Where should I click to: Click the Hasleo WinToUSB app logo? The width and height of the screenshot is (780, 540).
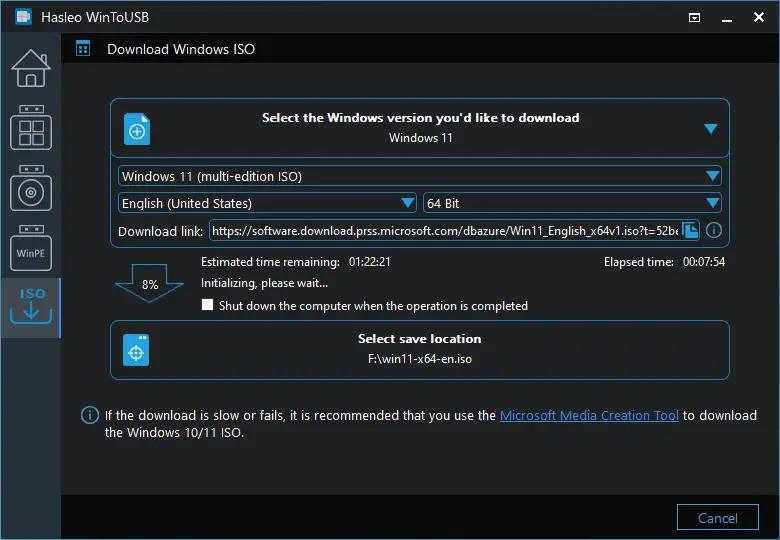[x=23, y=17]
